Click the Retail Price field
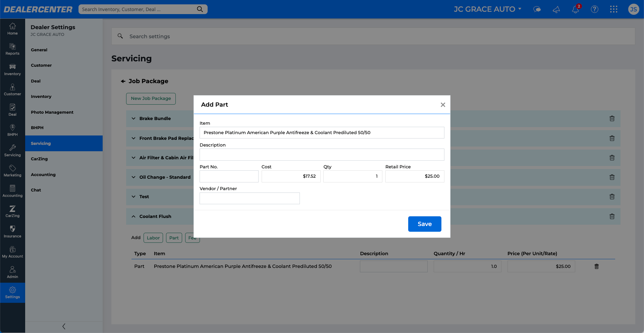The height and width of the screenshot is (333, 644). point(415,176)
